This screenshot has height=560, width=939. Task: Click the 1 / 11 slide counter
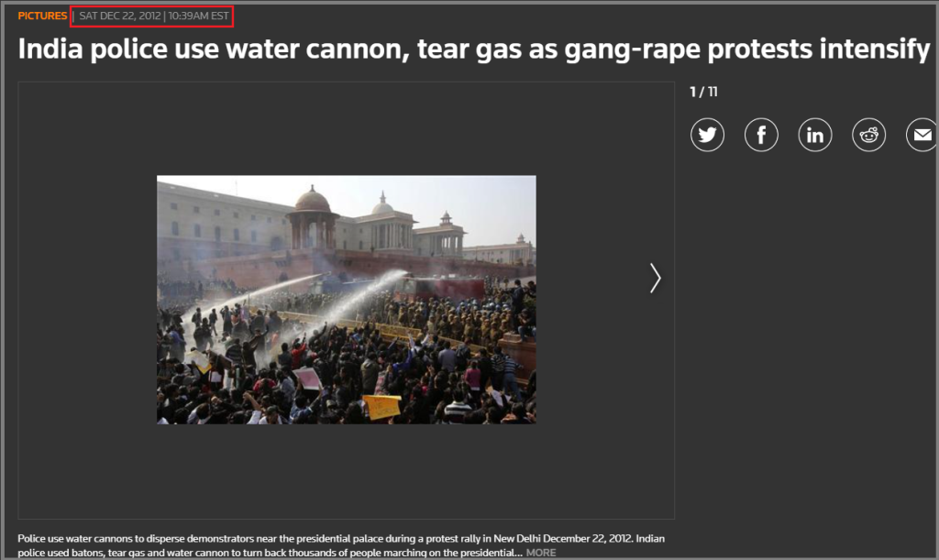pyautogui.click(x=703, y=92)
